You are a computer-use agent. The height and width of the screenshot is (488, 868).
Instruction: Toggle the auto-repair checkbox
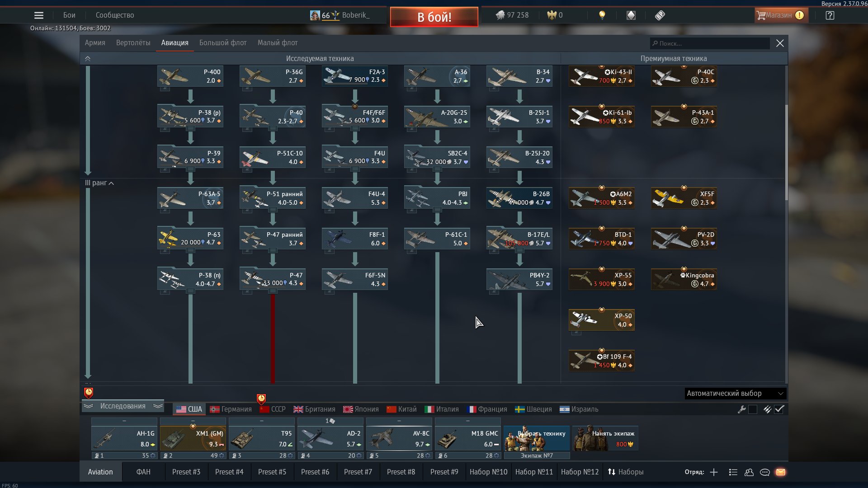pos(753,409)
